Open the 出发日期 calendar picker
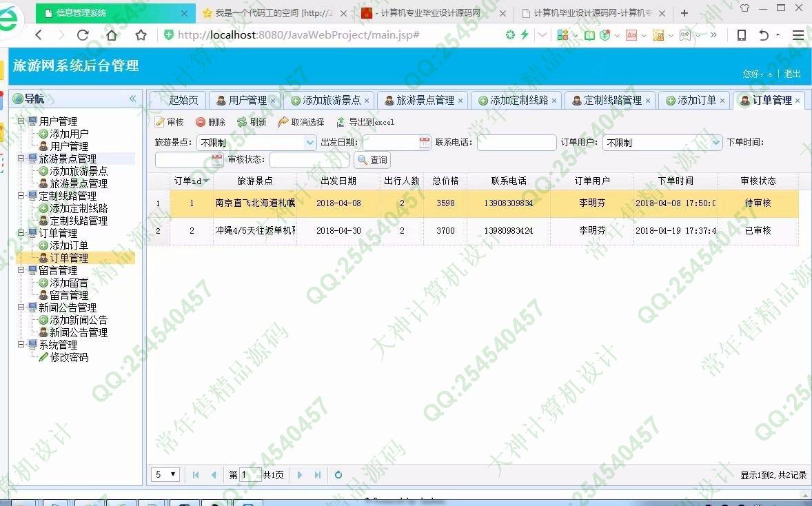Image resolution: width=812 pixels, height=506 pixels. pyautogui.click(x=425, y=143)
